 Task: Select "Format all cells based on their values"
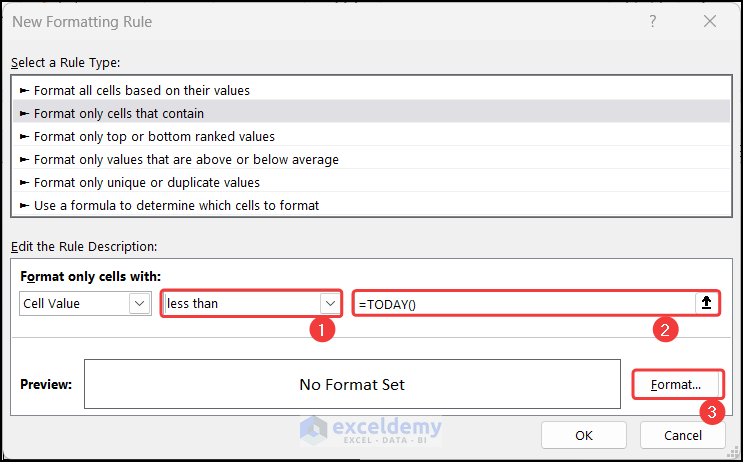pyautogui.click(x=141, y=90)
